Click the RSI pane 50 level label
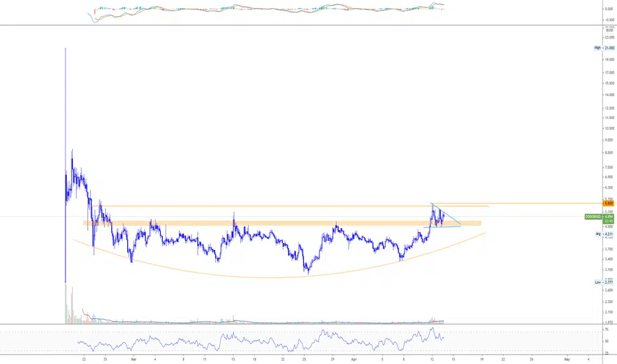The width and height of the screenshot is (617, 364). 606,341
